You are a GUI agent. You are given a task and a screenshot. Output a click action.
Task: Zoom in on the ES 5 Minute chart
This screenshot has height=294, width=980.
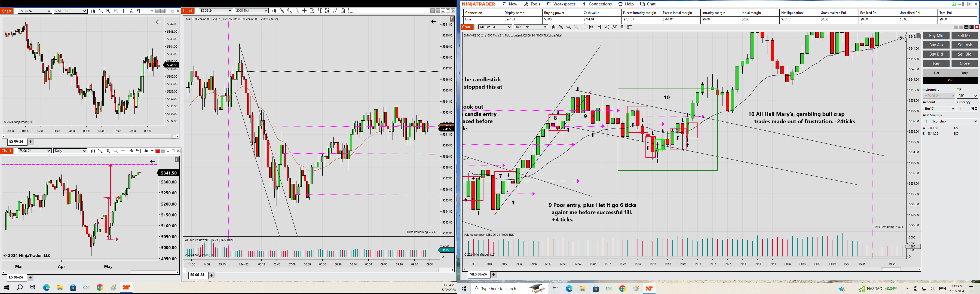tap(108, 11)
